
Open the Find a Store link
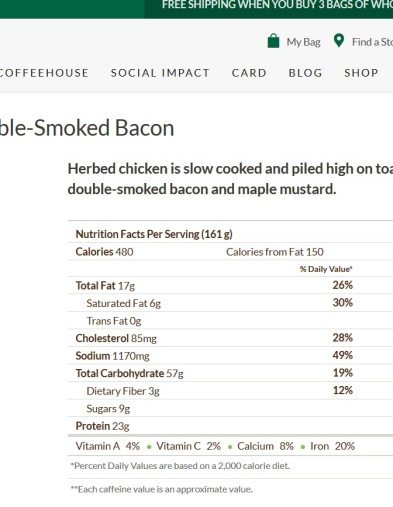tap(372, 42)
